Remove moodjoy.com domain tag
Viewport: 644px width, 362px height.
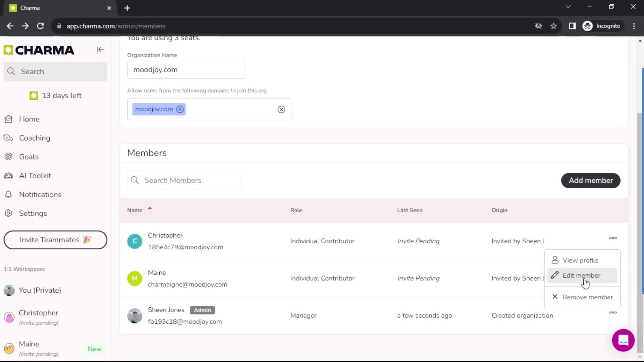point(180,109)
